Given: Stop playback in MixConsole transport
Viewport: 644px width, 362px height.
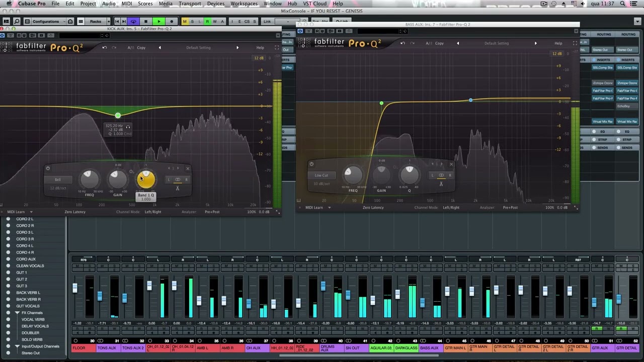Looking at the screenshot, I should 146,22.
